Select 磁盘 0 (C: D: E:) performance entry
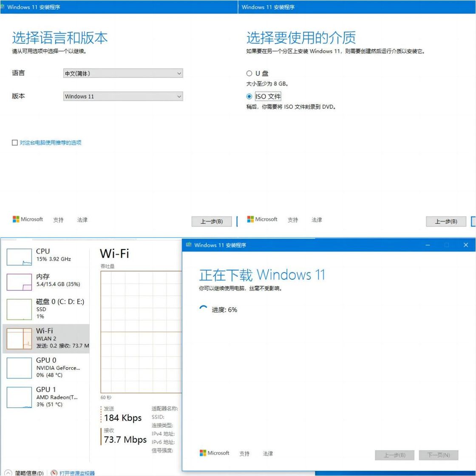This screenshot has width=476, height=476. click(x=46, y=309)
